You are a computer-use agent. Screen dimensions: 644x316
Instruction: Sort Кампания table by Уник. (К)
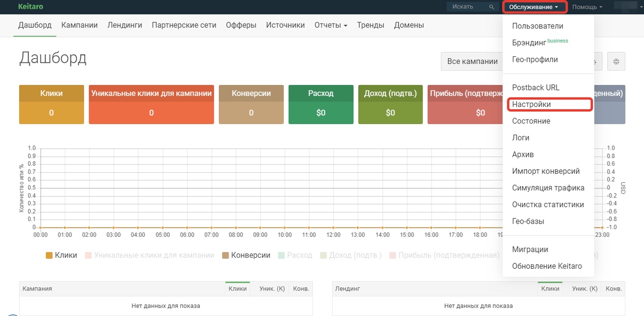tap(272, 289)
